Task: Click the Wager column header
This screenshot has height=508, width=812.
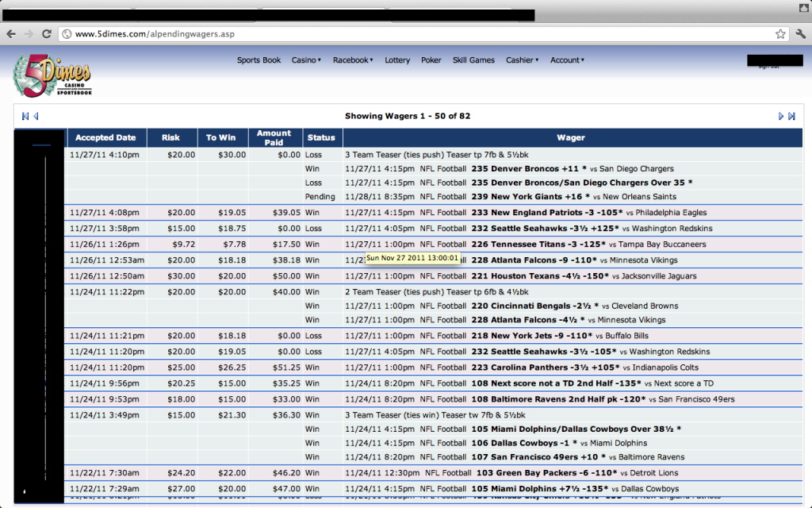Action: [x=571, y=138]
